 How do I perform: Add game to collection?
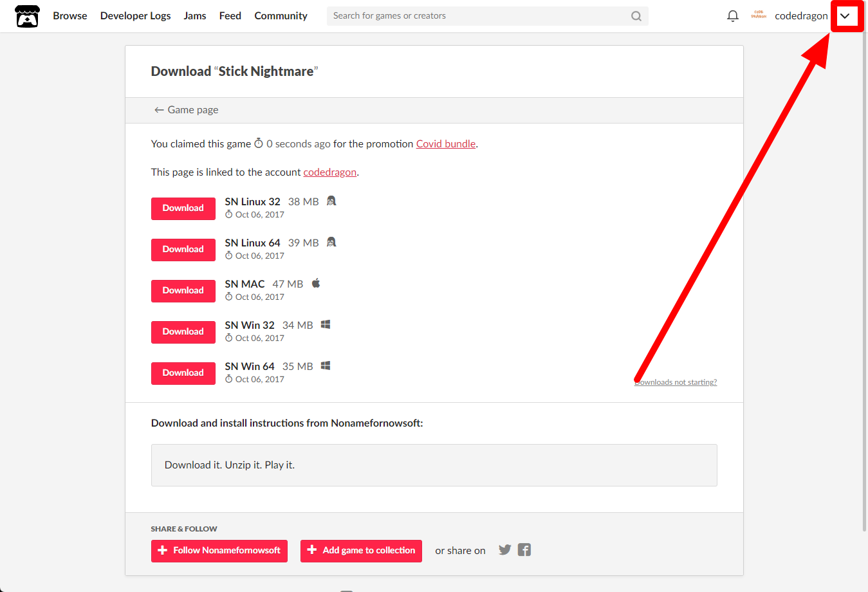[x=361, y=551]
